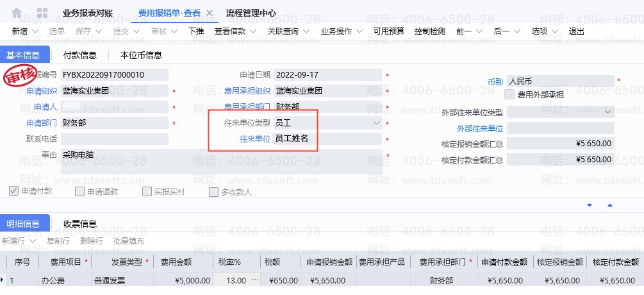The width and height of the screenshot is (644, 295).
Task: Expand the 往来单位类型 dropdown
Action: [376, 122]
